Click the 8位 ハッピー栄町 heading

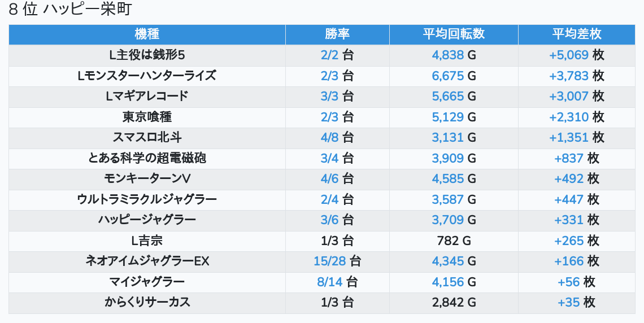[x=71, y=10]
